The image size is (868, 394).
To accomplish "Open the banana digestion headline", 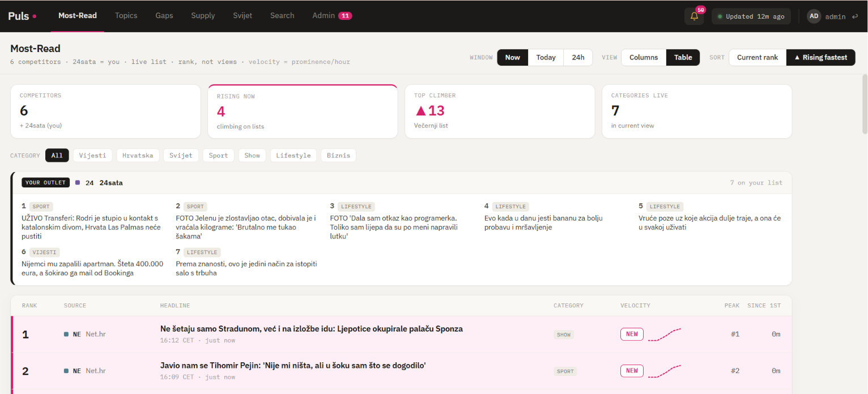I will (543, 222).
